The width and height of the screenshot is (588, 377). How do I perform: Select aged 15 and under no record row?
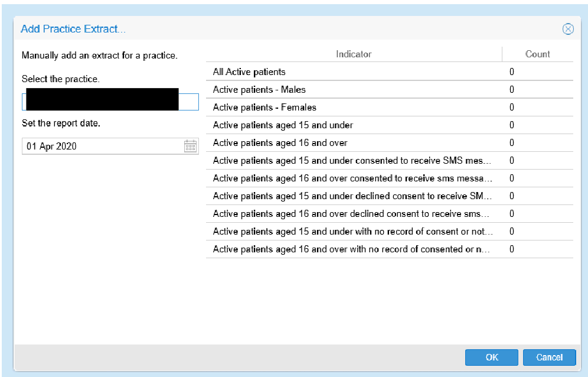click(352, 232)
